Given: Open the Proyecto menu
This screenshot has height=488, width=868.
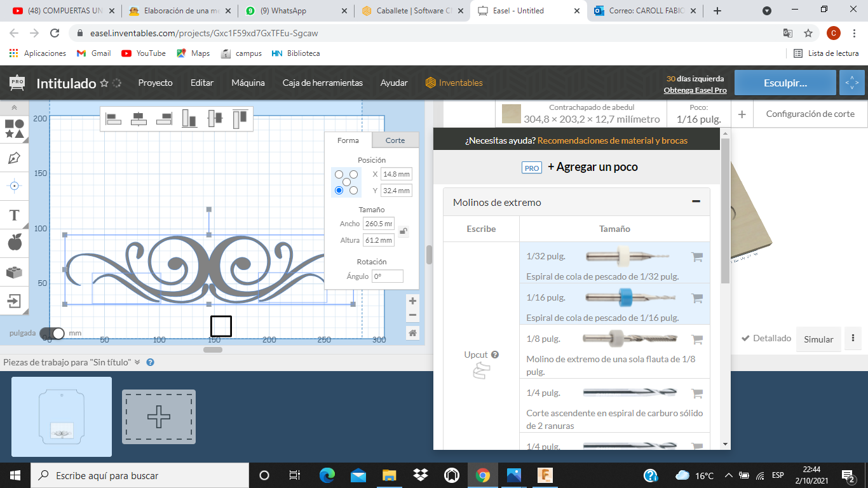Looking at the screenshot, I should 156,83.
